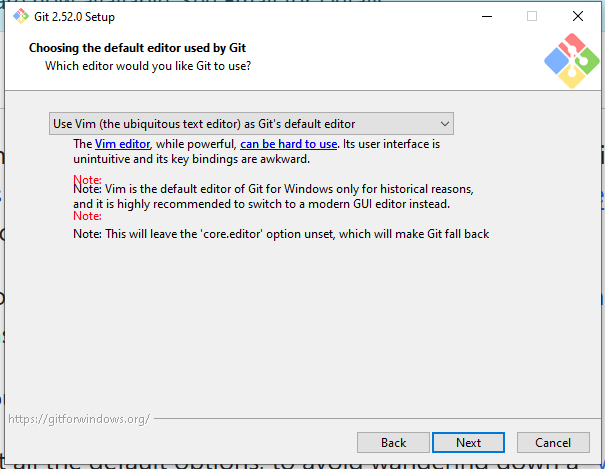Click the greyed-out maximize button
This screenshot has width=605, height=469.
532,17
